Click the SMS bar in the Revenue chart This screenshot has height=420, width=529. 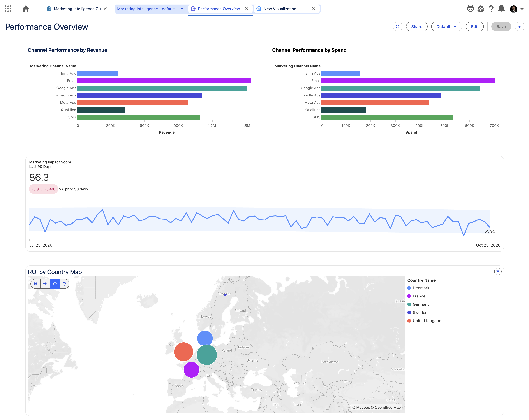point(139,117)
